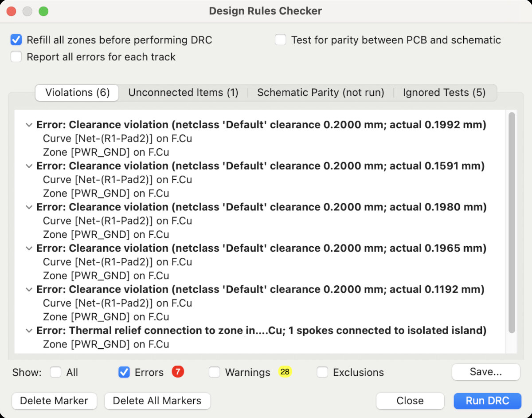Collapse the Thermal relief connection error
The height and width of the screenshot is (418, 532).
pos(29,331)
